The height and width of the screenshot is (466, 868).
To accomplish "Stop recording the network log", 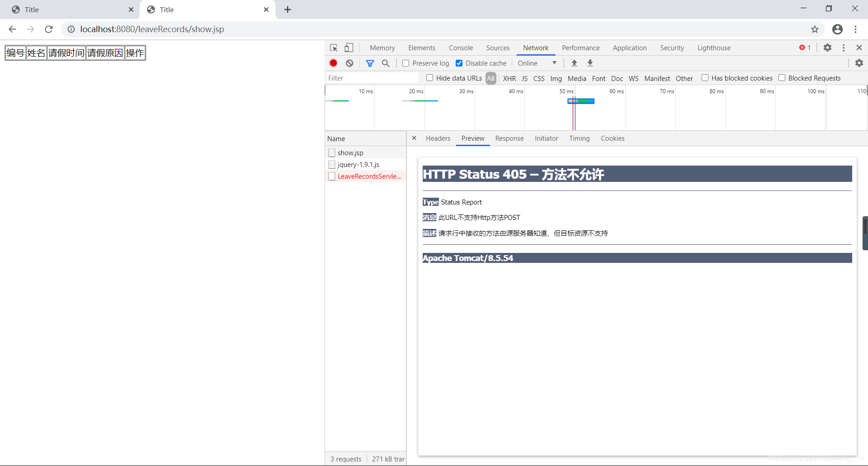I will click(x=334, y=63).
